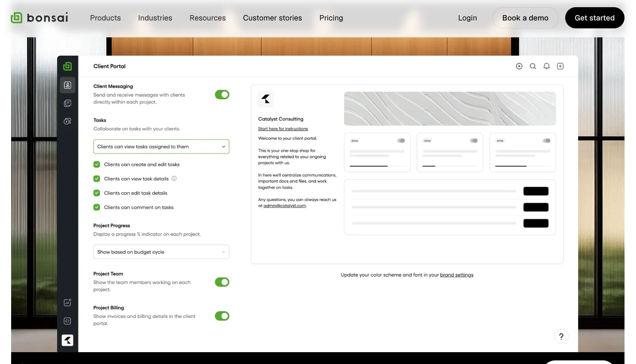Open the brand settings link
The height and width of the screenshot is (364, 636).
(x=456, y=275)
